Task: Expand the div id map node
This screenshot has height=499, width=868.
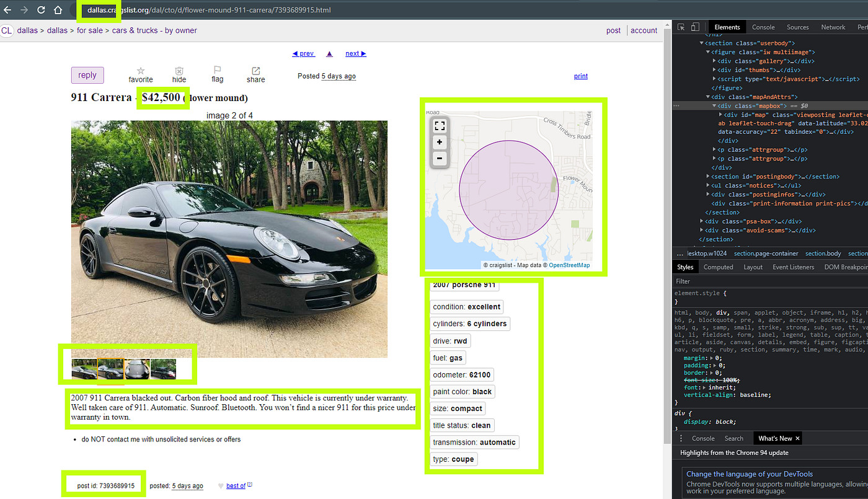Action: pyautogui.click(x=721, y=115)
